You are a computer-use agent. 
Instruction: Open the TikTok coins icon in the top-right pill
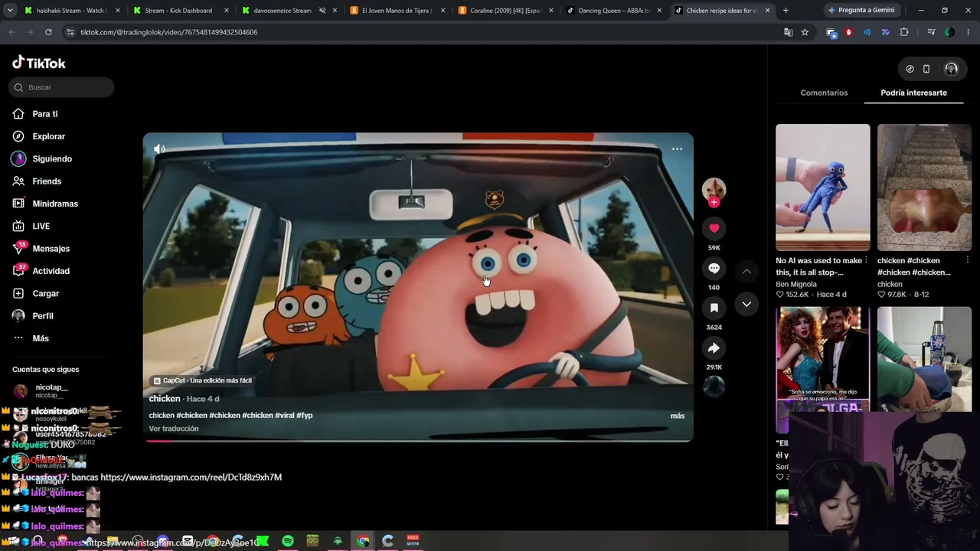[x=910, y=69]
